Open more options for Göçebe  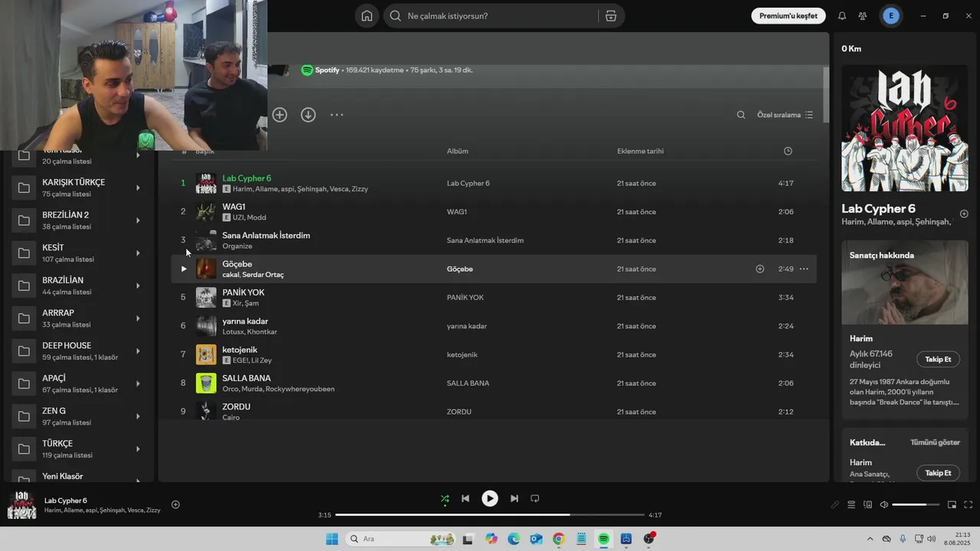click(x=804, y=269)
